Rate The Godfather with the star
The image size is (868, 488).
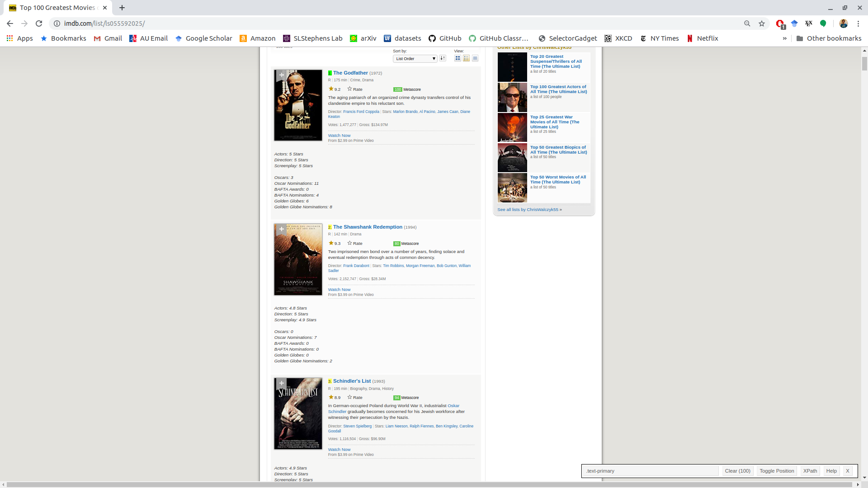(x=355, y=89)
